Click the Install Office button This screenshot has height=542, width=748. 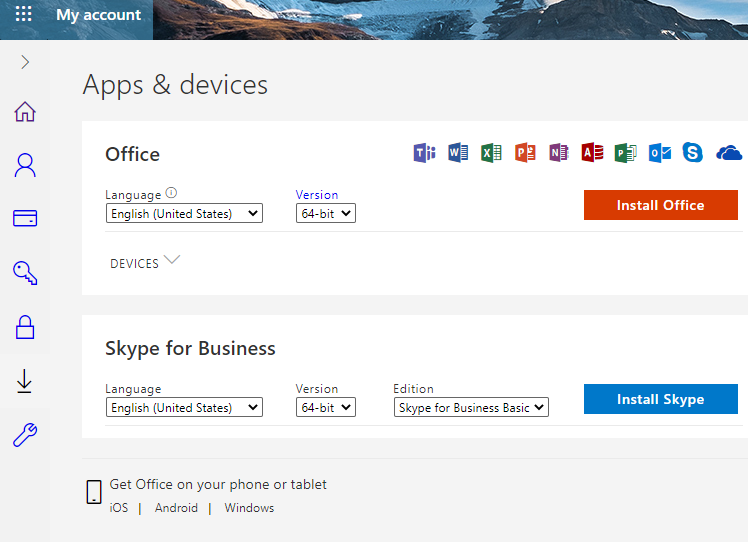661,205
